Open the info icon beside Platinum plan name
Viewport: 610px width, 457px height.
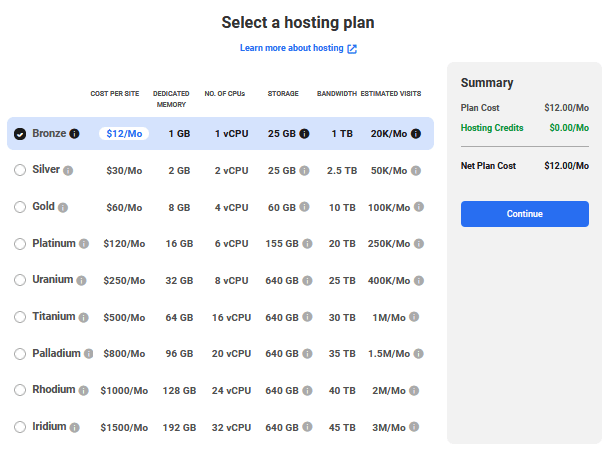tap(84, 244)
